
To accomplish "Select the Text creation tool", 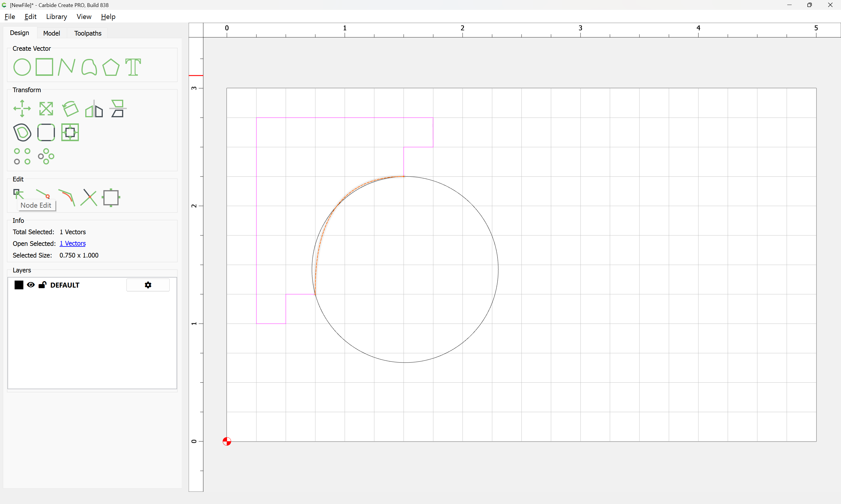I will (133, 67).
